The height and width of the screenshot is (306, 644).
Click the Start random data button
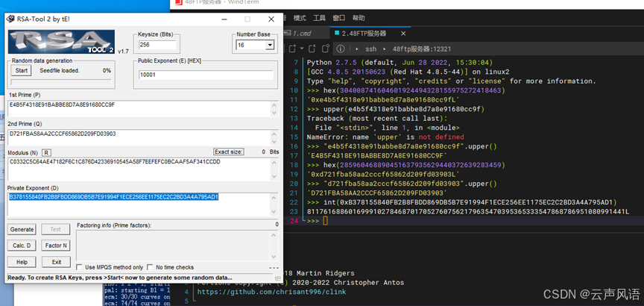(22, 70)
